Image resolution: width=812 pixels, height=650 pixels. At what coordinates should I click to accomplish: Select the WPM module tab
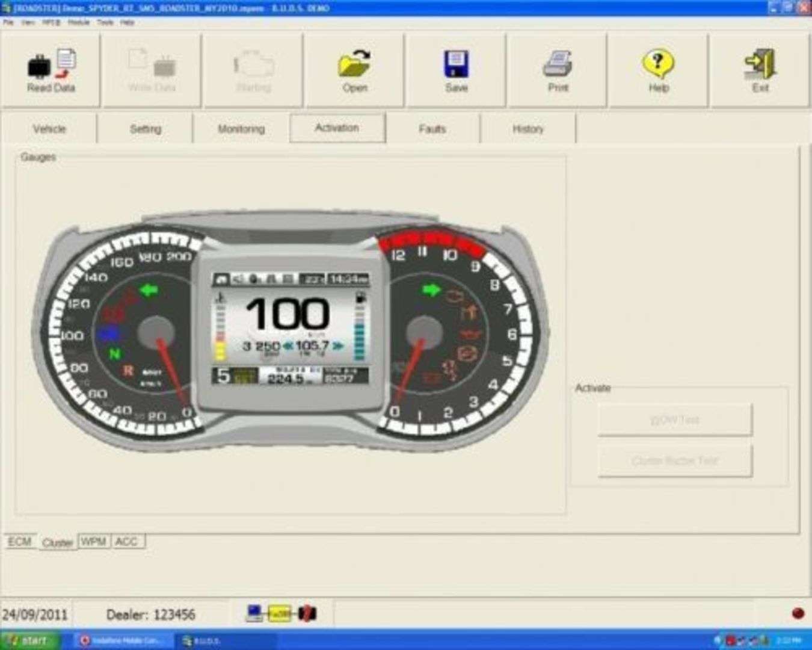[x=93, y=542]
